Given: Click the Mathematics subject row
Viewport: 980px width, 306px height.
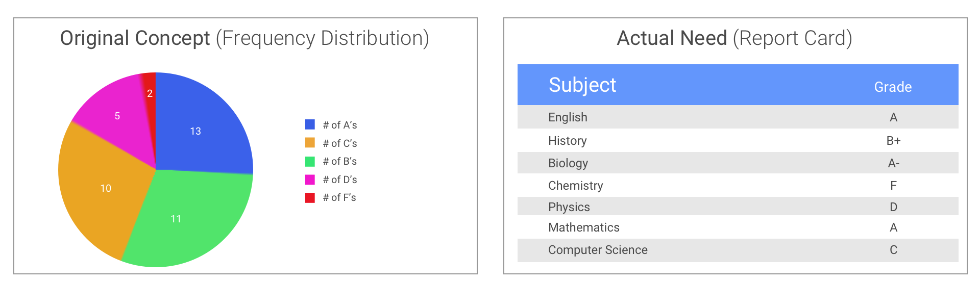Looking at the screenshot, I should pyautogui.click(x=738, y=227).
